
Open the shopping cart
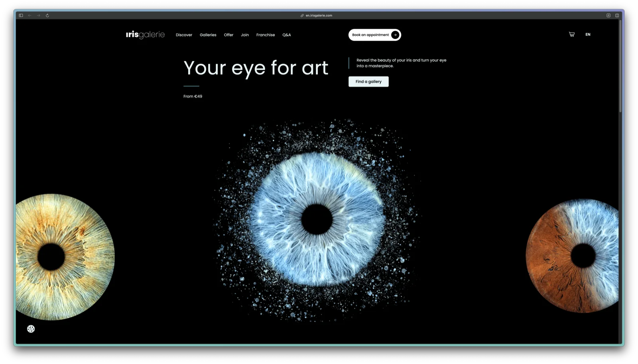coord(571,34)
